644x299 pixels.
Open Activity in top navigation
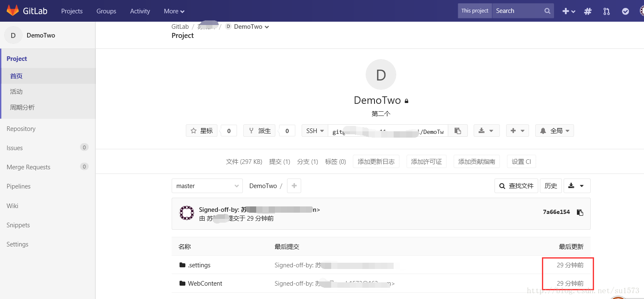(140, 11)
